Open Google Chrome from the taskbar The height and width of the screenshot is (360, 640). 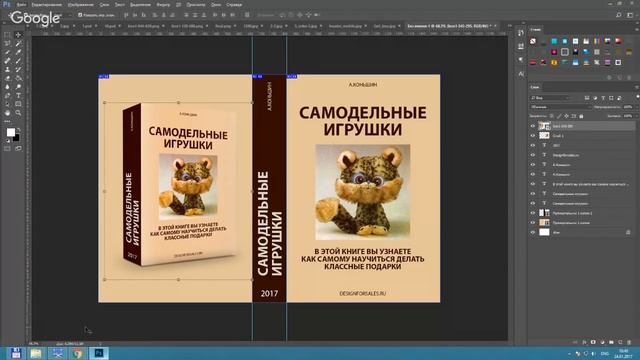tap(77, 353)
